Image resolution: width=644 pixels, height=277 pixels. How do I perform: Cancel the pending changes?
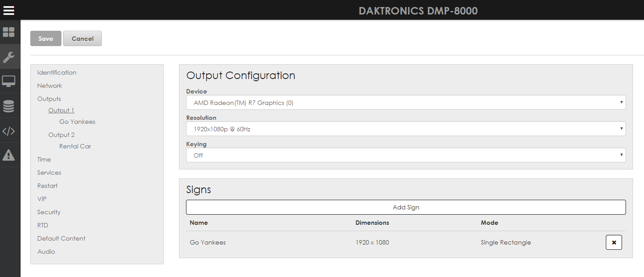pyautogui.click(x=82, y=38)
